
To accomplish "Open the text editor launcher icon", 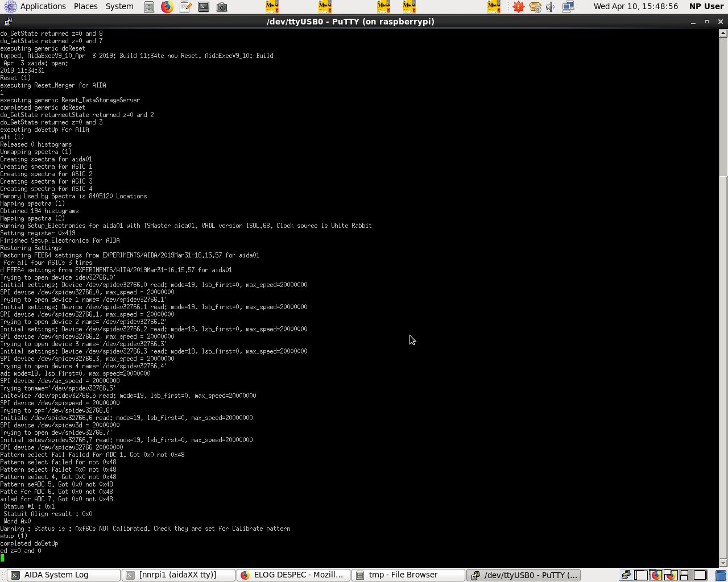I will coord(185,7).
